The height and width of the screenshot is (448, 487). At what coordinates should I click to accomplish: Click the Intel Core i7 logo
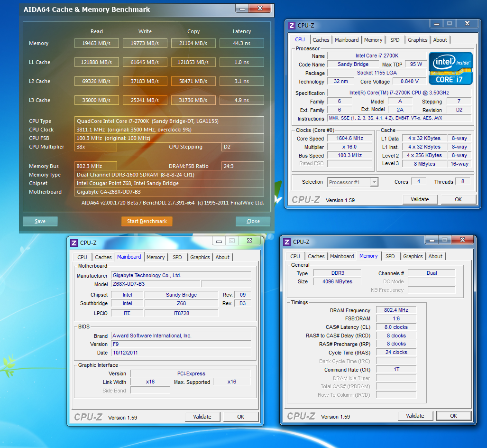pos(450,68)
